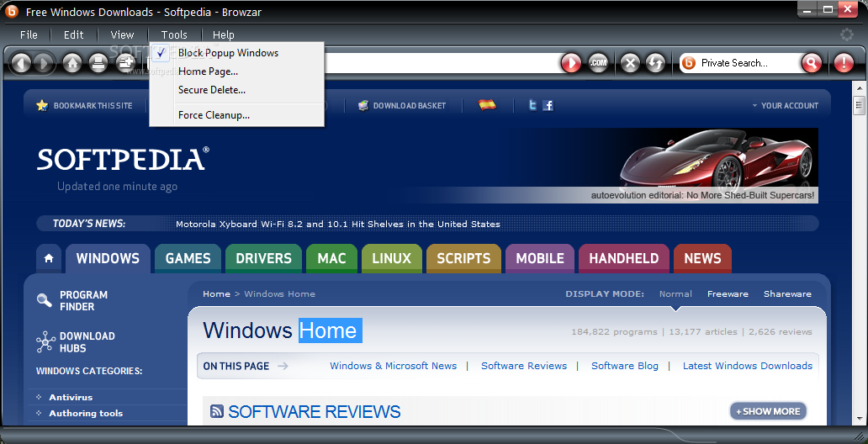The height and width of the screenshot is (444, 868).
Task: Open the Software Reviews page link
Action: [524, 366]
